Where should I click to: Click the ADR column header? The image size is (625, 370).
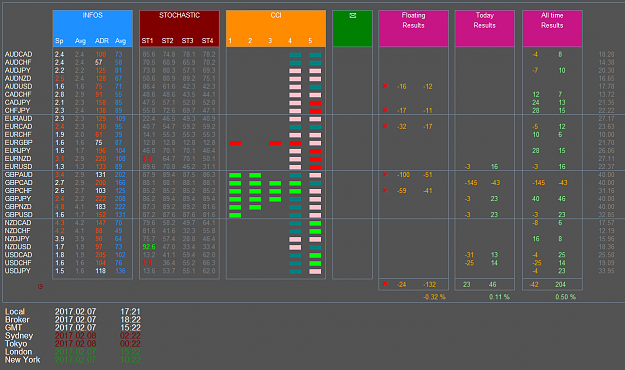[x=101, y=40]
